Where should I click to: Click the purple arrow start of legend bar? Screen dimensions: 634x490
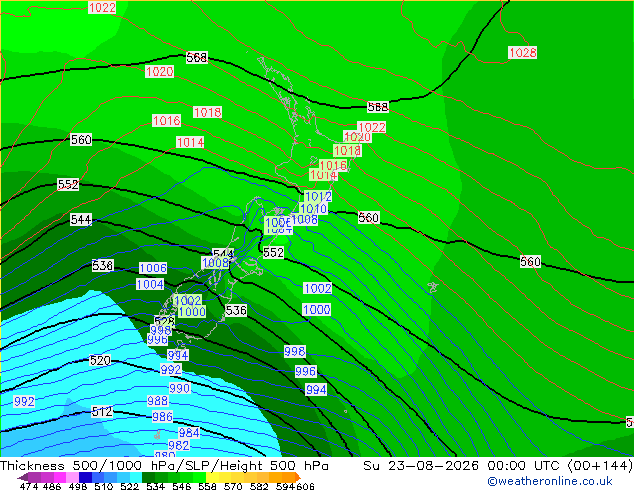[x=22, y=478]
